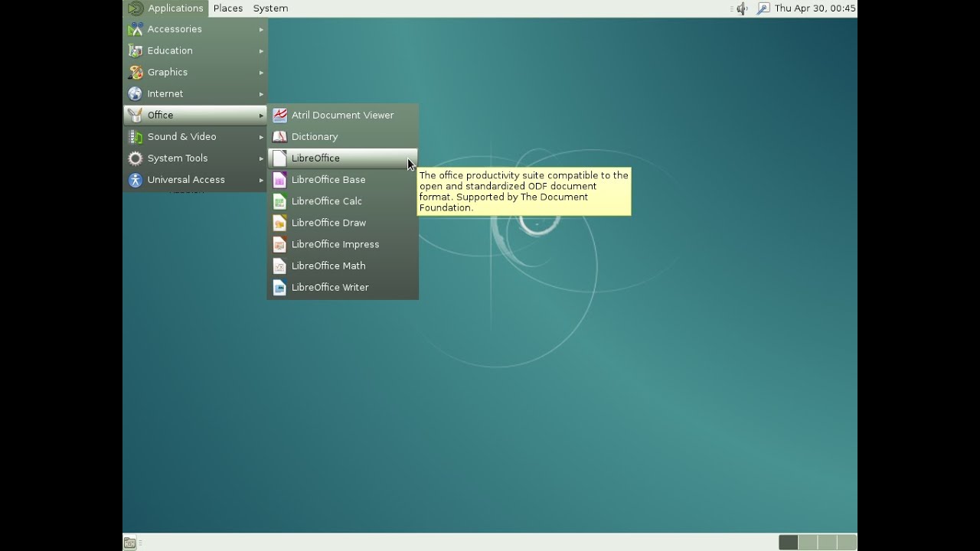980x551 pixels.
Task: Switch to the fourth workspace
Action: pyautogui.click(x=846, y=543)
